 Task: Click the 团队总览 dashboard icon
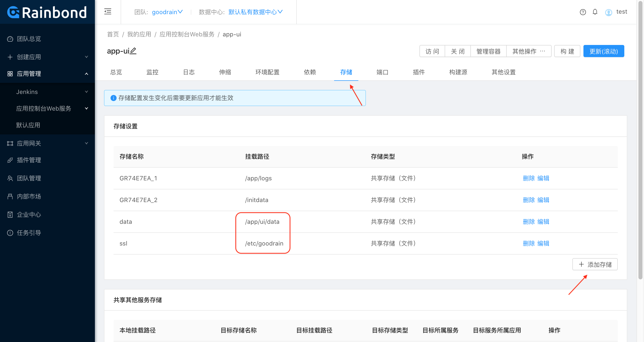point(10,39)
